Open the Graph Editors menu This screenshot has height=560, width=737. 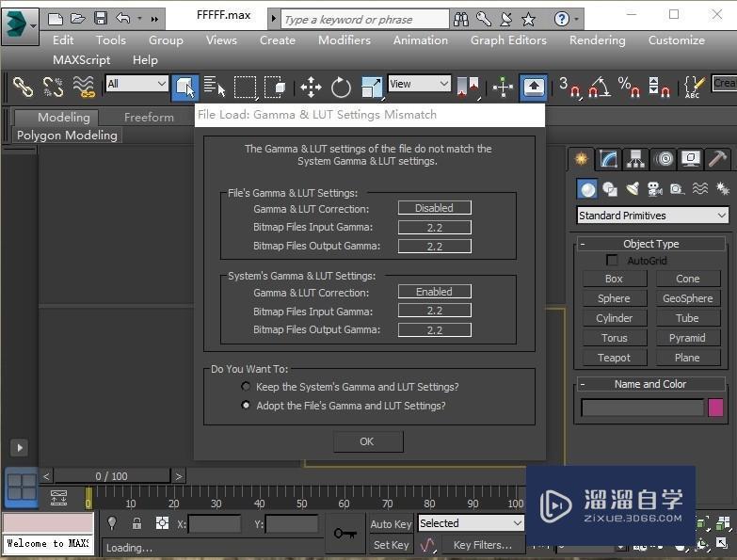pyautogui.click(x=508, y=40)
